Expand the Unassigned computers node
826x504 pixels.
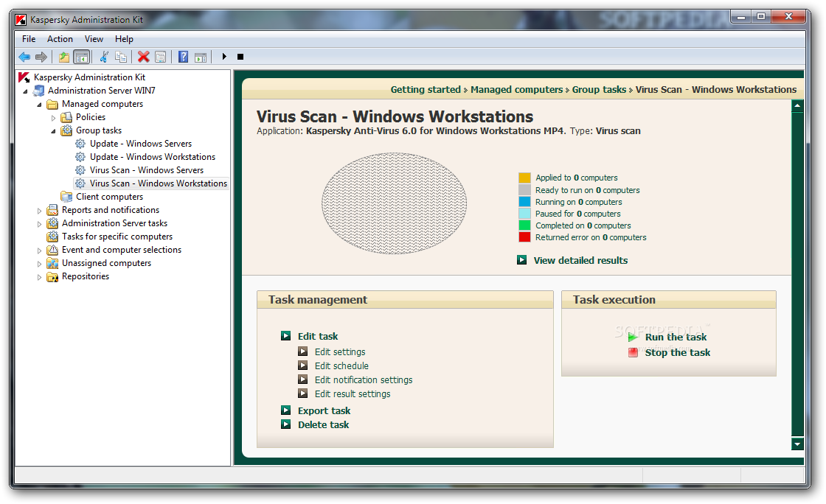coord(39,264)
